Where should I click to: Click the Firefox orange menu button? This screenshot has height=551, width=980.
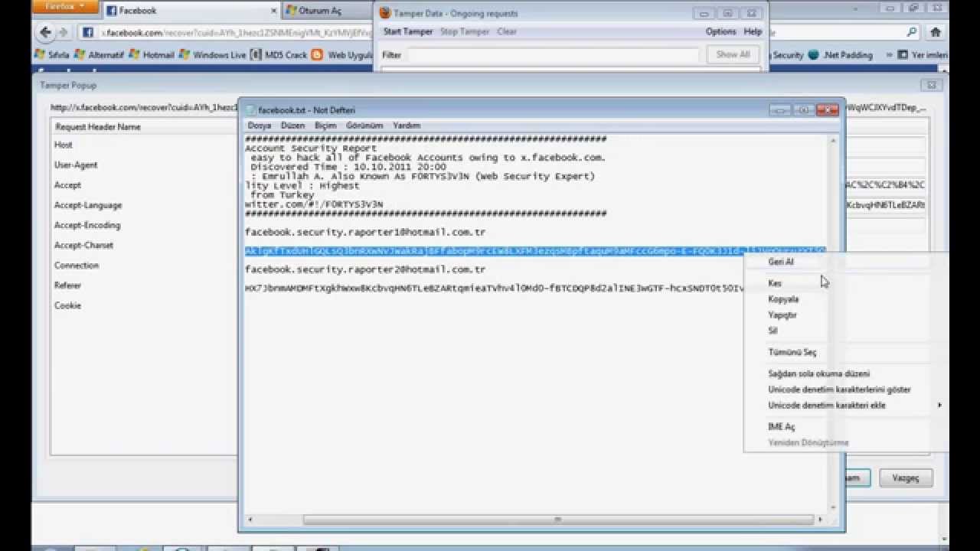coord(66,8)
